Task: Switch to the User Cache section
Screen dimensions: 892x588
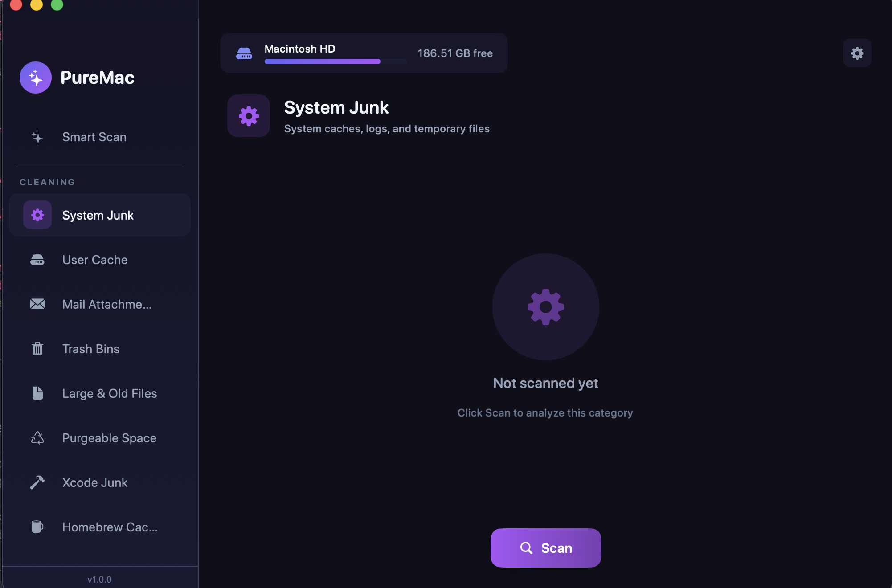Action: point(95,260)
